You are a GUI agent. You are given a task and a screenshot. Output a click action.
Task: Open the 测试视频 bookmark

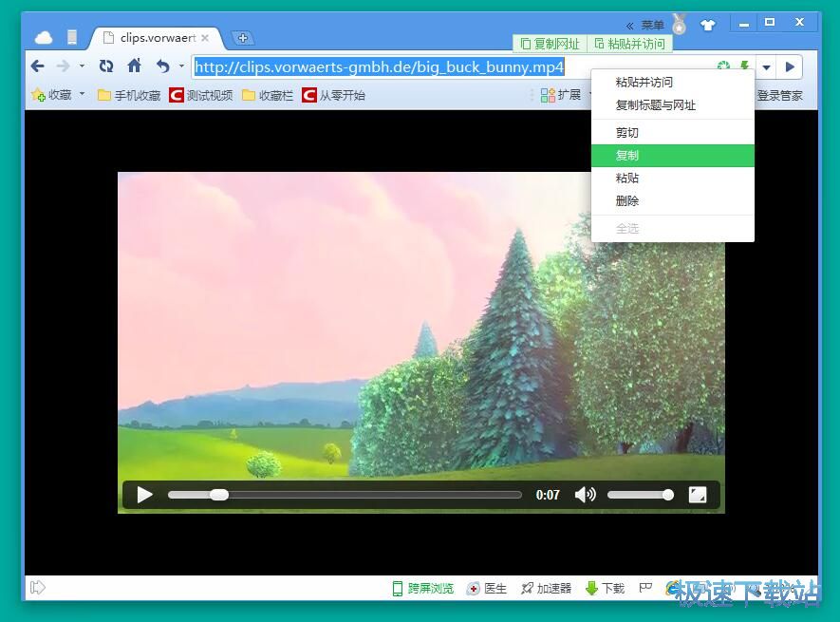201,96
